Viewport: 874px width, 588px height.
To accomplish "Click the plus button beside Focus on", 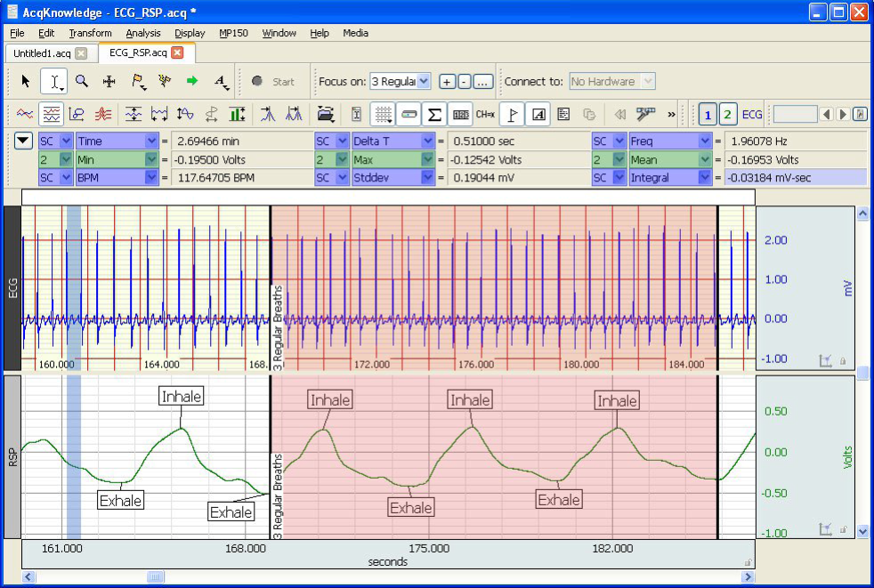I will (x=448, y=82).
